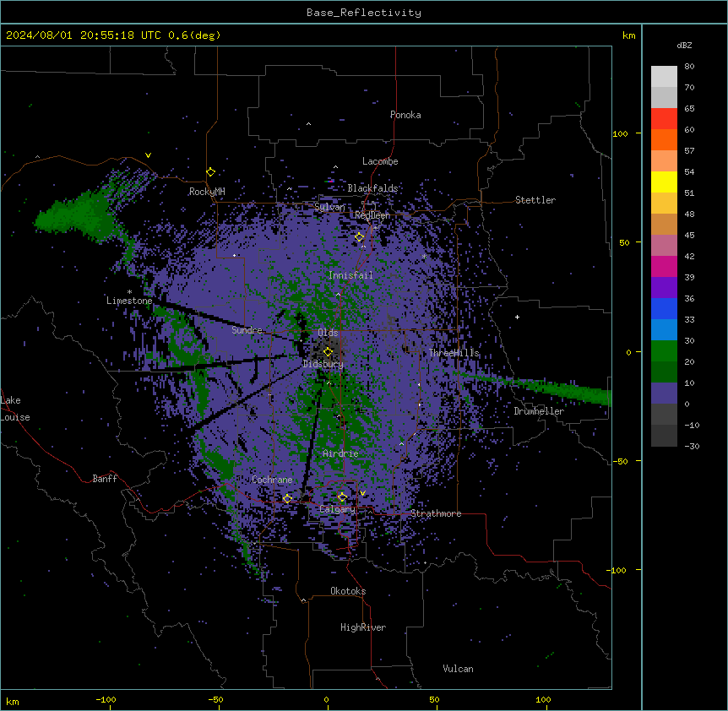Click the yellow marker above Calgary label

342,497
